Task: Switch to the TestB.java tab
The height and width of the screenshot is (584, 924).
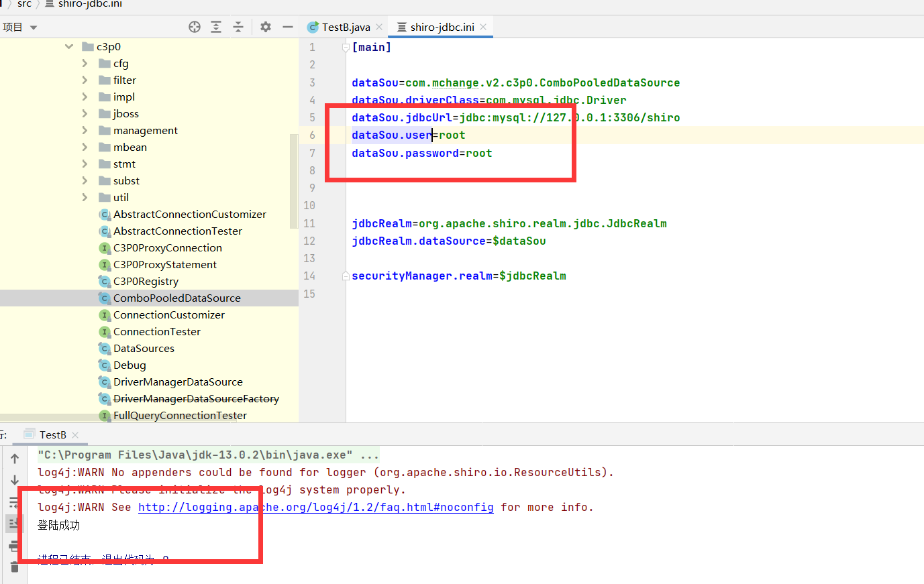Action: pyautogui.click(x=346, y=27)
